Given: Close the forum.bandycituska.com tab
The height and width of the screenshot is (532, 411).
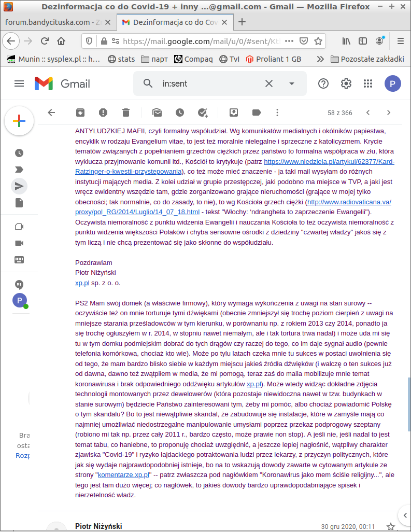Looking at the screenshot, I should (107, 22).
